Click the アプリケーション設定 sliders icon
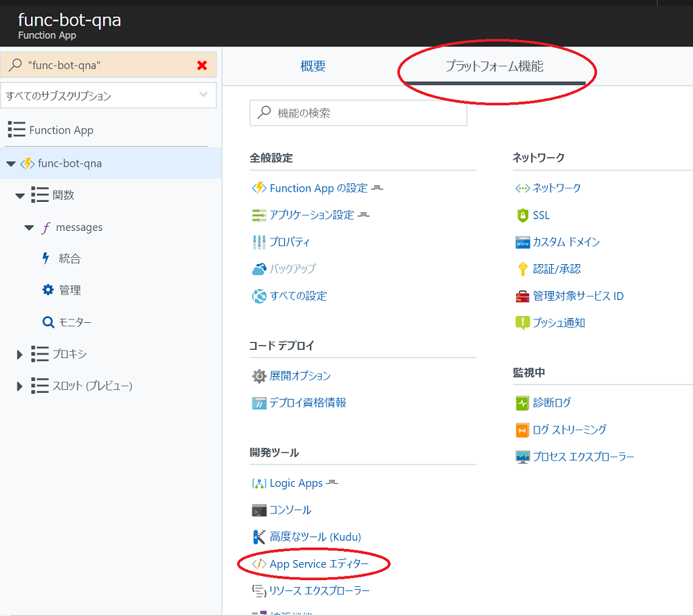Screen dimensions: 693x616 (259, 215)
